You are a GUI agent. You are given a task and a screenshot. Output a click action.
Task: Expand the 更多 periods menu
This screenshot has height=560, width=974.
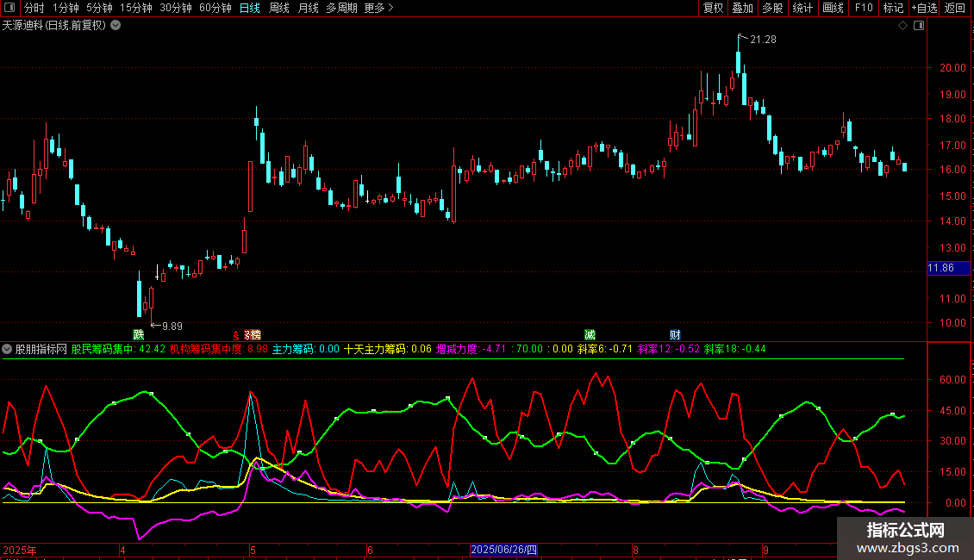pyautogui.click(x=378, y=8)
